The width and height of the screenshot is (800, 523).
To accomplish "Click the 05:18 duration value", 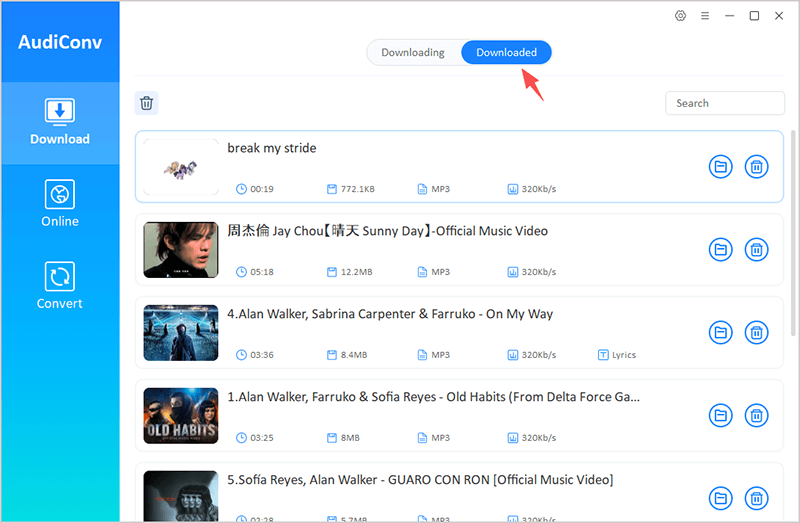I will pos(262,272).
